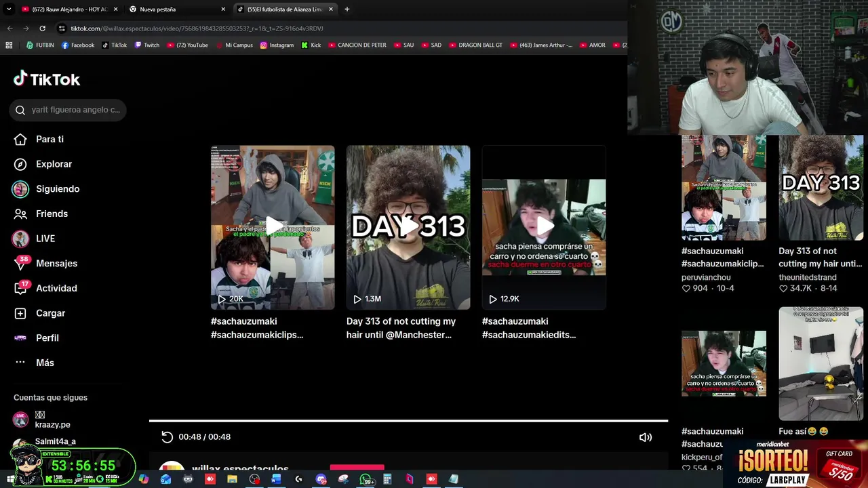Play the 12.9K views sacha video
Screen dimensions: 868x488
pyautogui.click(x=544, y=227)
